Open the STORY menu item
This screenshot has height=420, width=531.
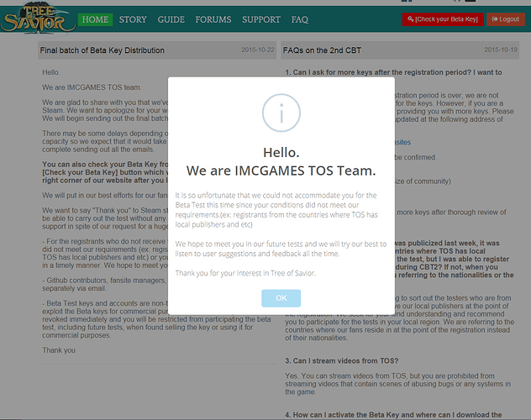tap(133, 18)
